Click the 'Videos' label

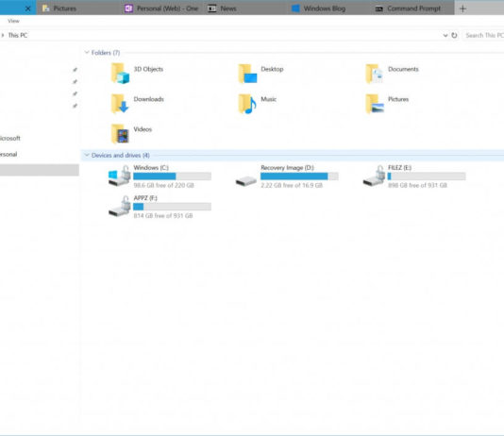pos(143,129)
